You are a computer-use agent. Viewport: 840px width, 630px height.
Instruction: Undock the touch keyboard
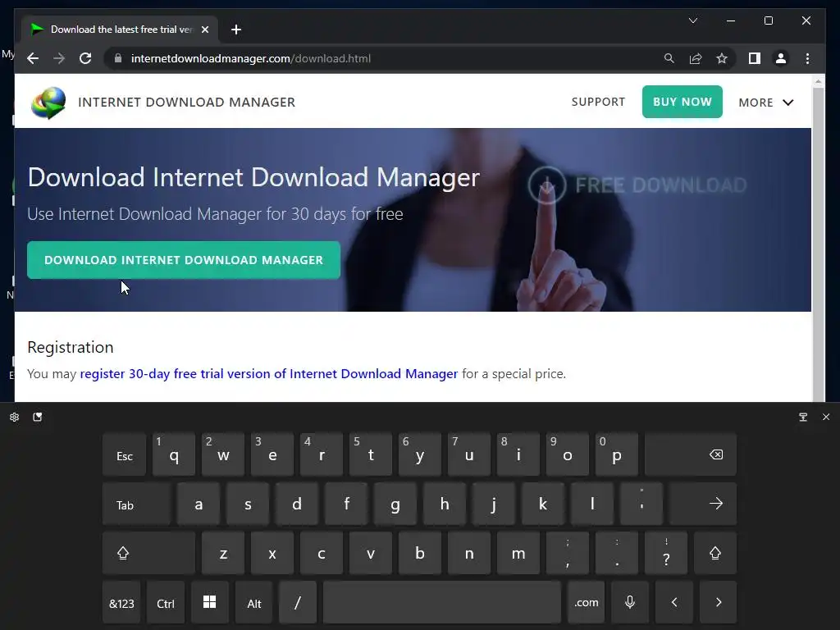pyautogui.click(x=802, y=417)
